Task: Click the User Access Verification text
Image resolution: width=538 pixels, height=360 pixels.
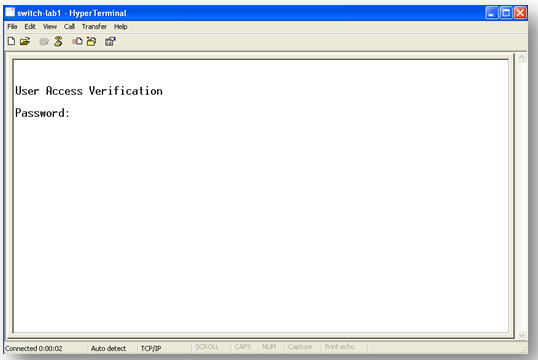Action: [89, 91]
